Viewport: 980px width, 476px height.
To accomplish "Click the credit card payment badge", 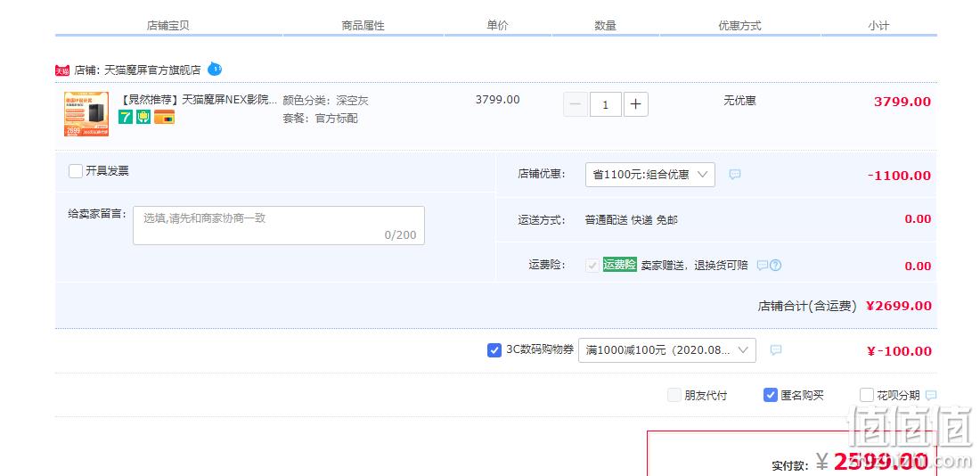I will coord(165,117).
